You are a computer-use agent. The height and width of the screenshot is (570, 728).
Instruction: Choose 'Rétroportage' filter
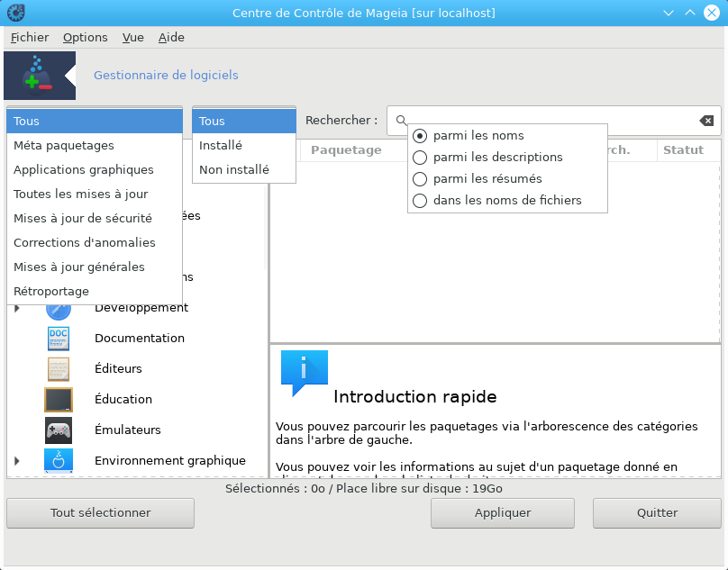click(95, 292)
